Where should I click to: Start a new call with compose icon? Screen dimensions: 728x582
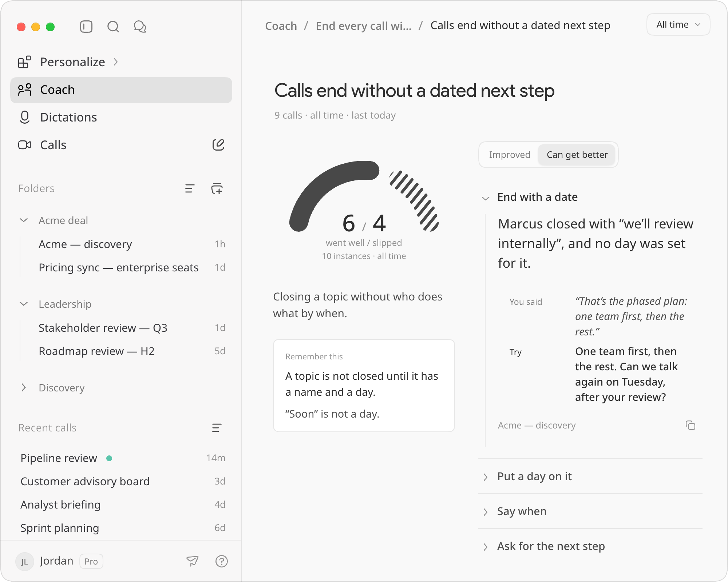point(218,145)
